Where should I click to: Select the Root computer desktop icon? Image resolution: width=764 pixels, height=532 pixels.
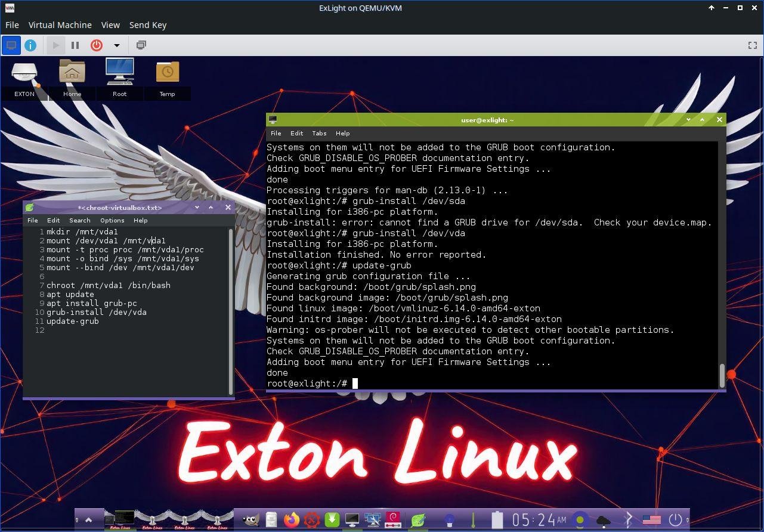coord(120,79)
